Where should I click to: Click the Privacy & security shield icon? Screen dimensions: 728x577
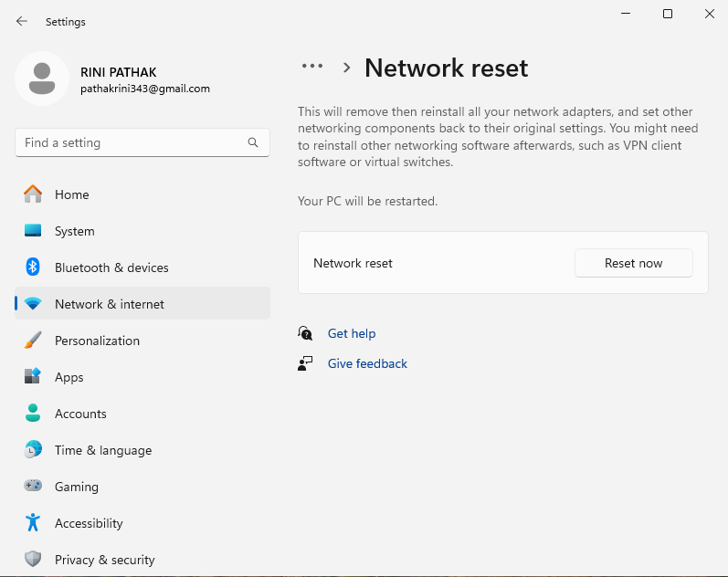(33, 560)
